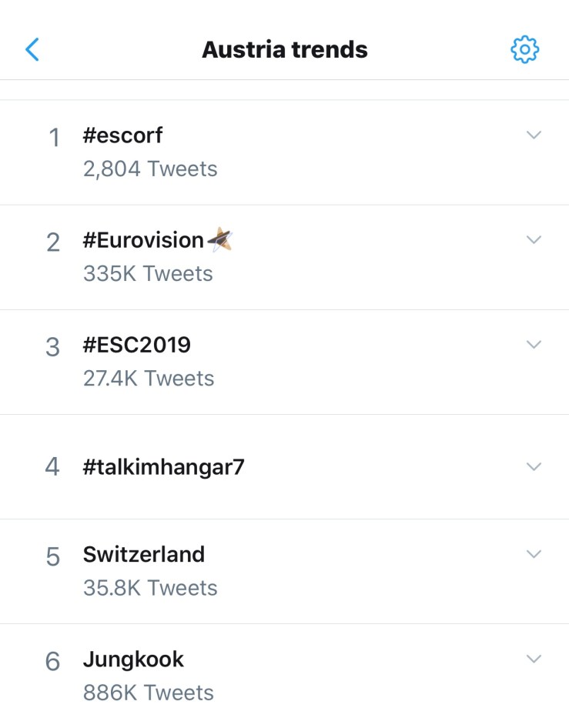Tap the 2,804 Tweets count

pyautogui.click(x=150, y=169)
